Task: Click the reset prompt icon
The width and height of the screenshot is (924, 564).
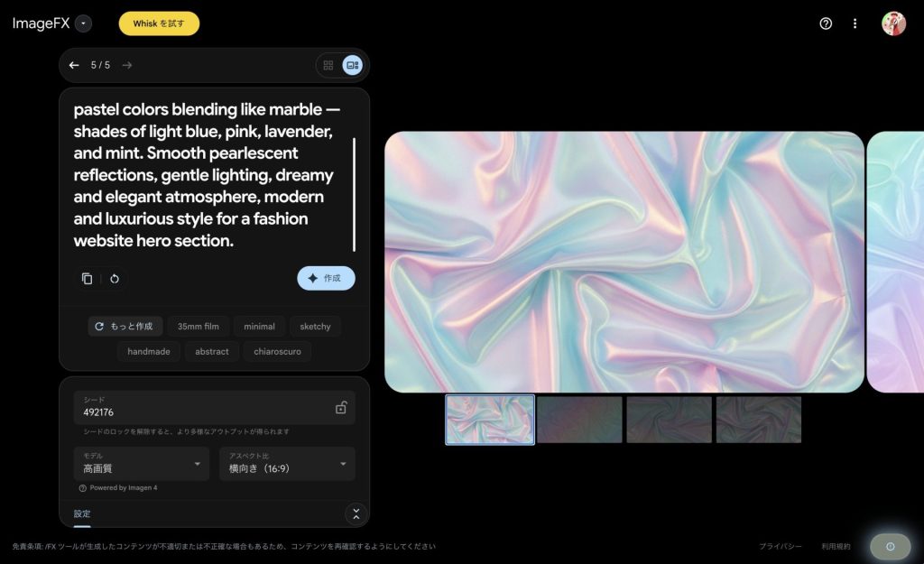Action: [x=115, y=279]
